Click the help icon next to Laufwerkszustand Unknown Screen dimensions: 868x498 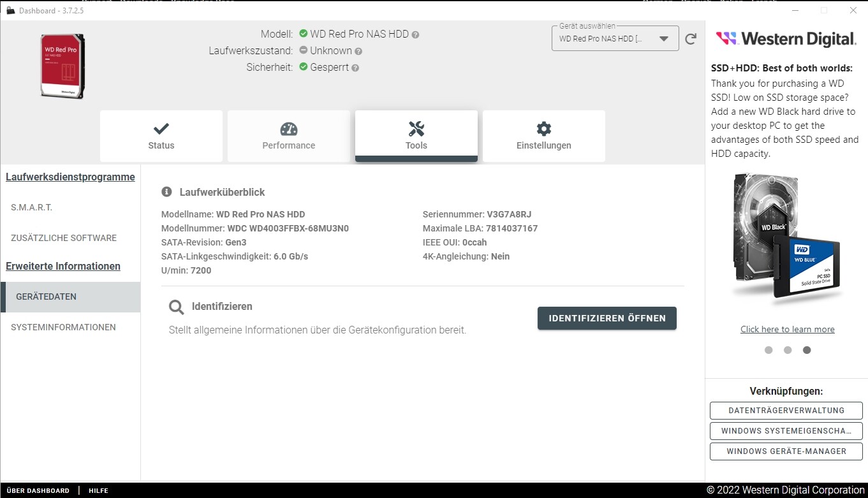pyautogui.click(x=358, y=51)
